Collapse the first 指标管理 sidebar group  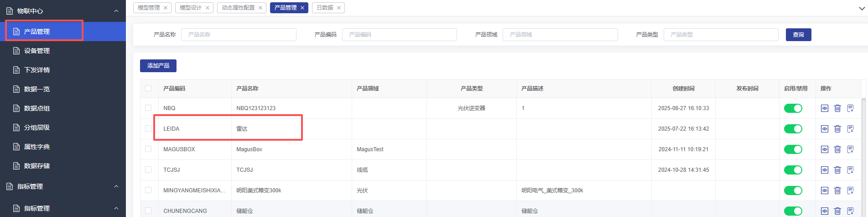[116, 186]
